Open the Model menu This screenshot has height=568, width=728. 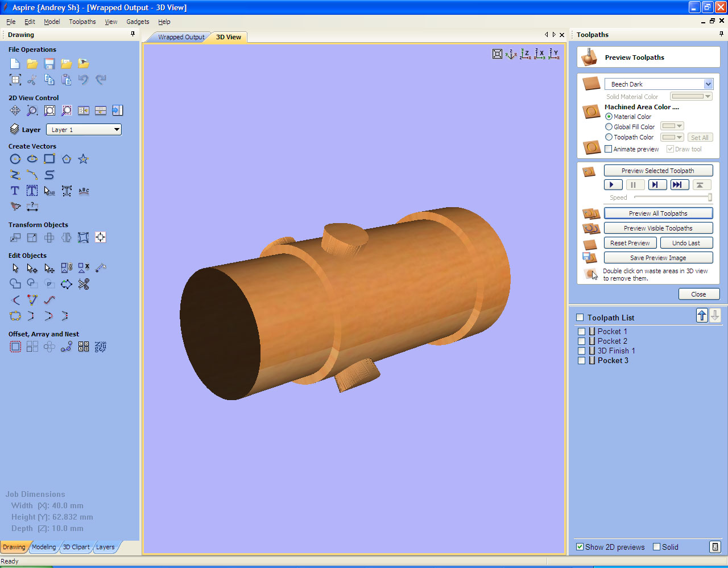(52, 22)
